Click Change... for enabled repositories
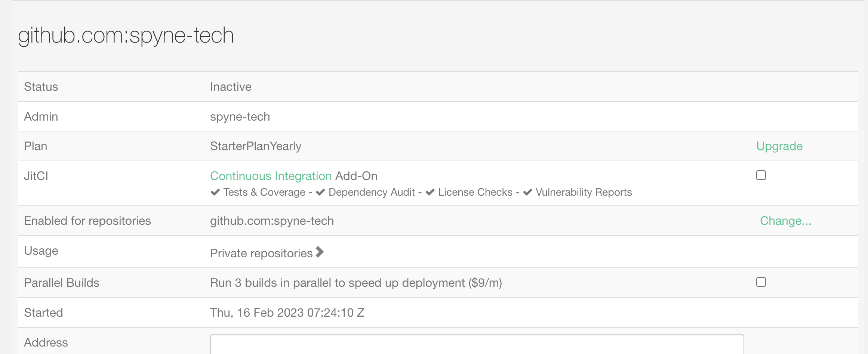Viewport: 868px width, 354px height. pyautogui.click(x=786, y=221)
